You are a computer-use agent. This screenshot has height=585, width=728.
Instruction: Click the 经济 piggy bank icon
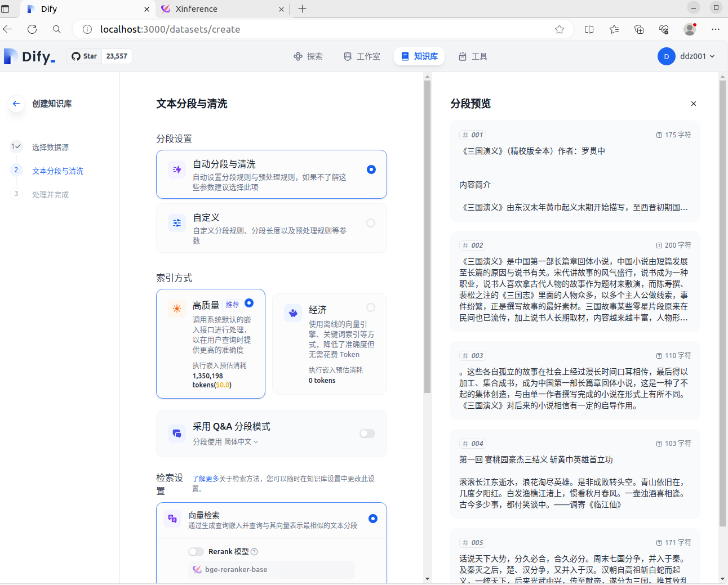(293, 313)
